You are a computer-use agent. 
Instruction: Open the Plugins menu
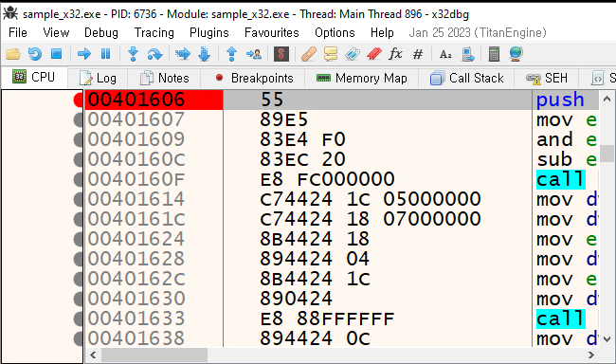pos(209,32)
